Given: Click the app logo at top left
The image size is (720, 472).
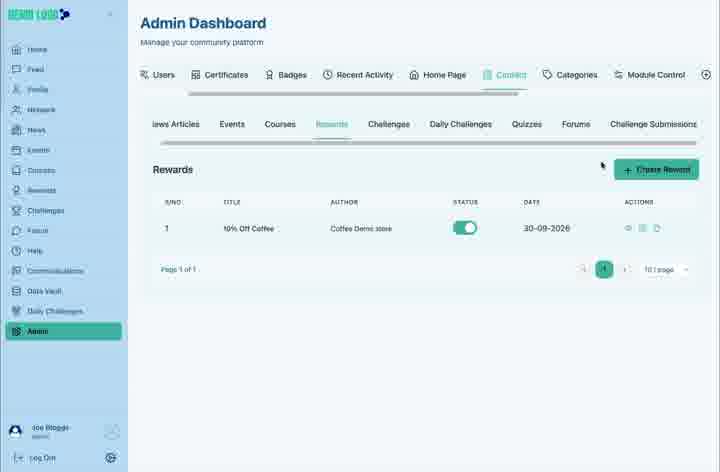Looking at the screenshot, I should point(39,14).
